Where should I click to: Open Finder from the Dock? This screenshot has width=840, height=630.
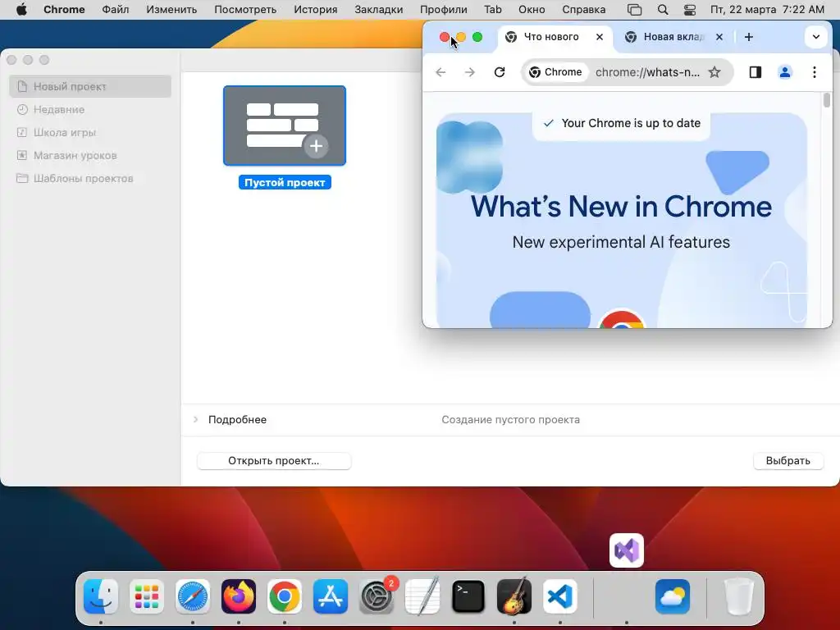pyautogui.click(x=101, y=596)
